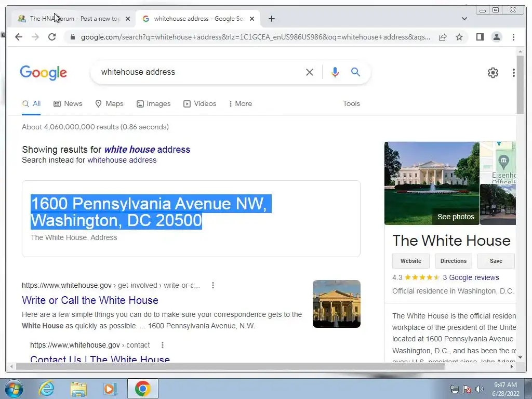Click the vertical scrollbar thumb
Image resolution: width=532 pixels, height=399 pixels.
point(520,85)
